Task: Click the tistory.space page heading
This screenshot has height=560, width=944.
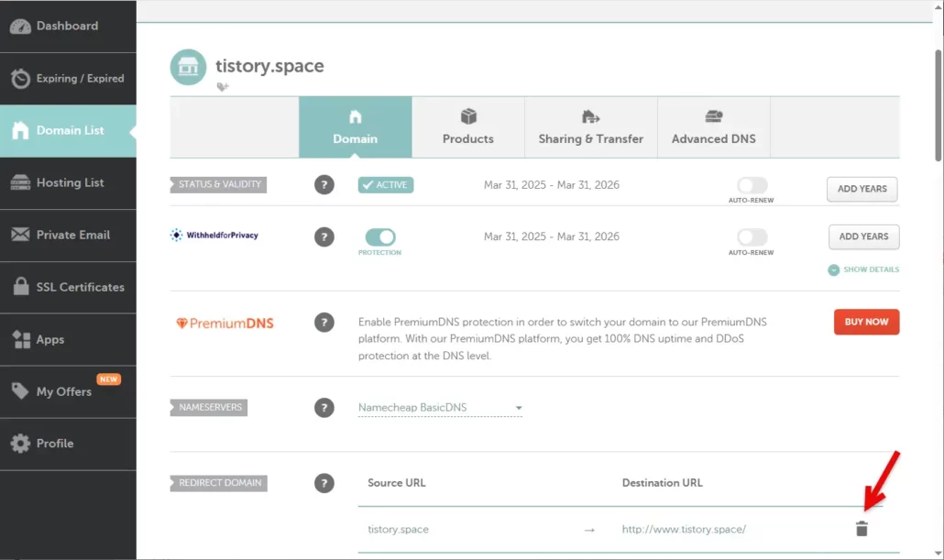Action: [269, 66]
